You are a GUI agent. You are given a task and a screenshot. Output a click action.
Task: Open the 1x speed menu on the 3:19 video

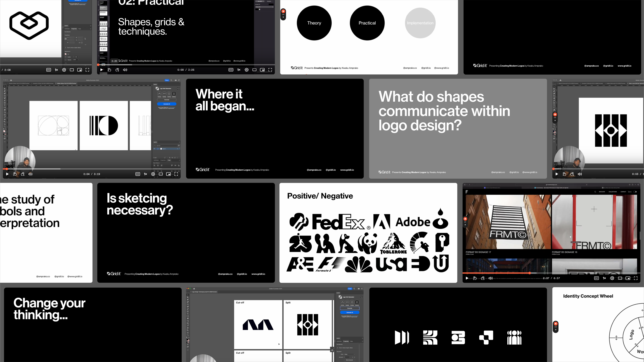pos(145,174)
